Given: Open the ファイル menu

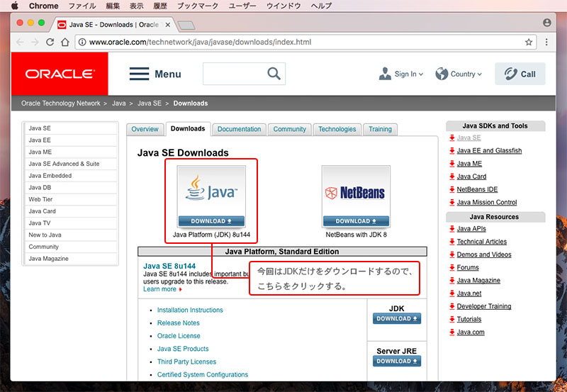Looking at the screenshot, I should [x=82, y=6].
